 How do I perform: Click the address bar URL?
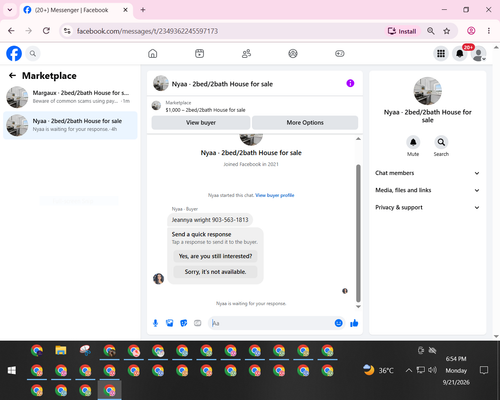tap(147, 31)
